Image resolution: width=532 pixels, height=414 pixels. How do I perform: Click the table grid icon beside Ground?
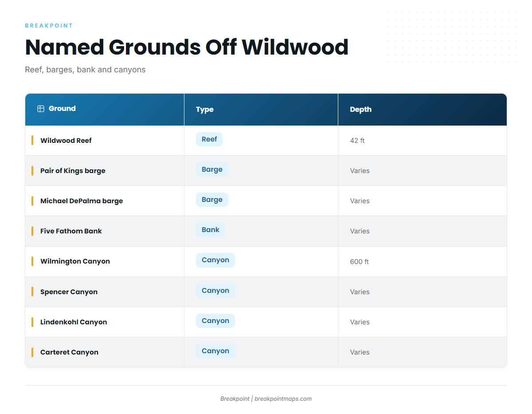coord(41,109)
